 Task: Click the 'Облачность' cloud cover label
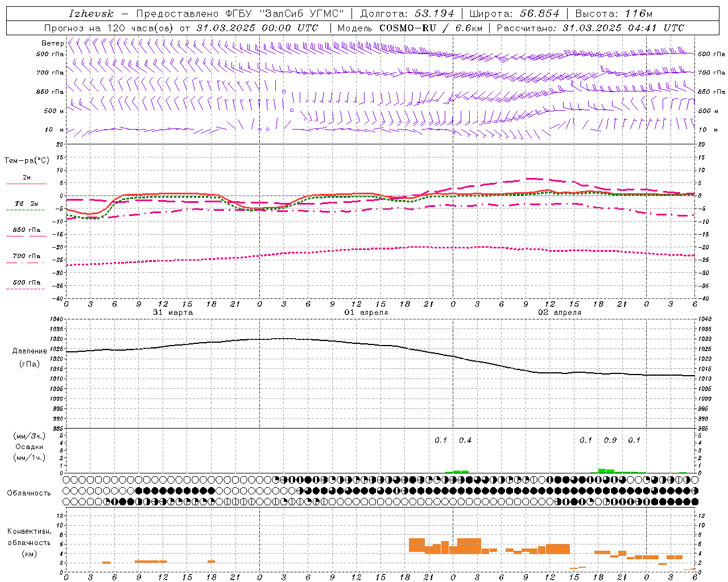click(x=29, y=493)
